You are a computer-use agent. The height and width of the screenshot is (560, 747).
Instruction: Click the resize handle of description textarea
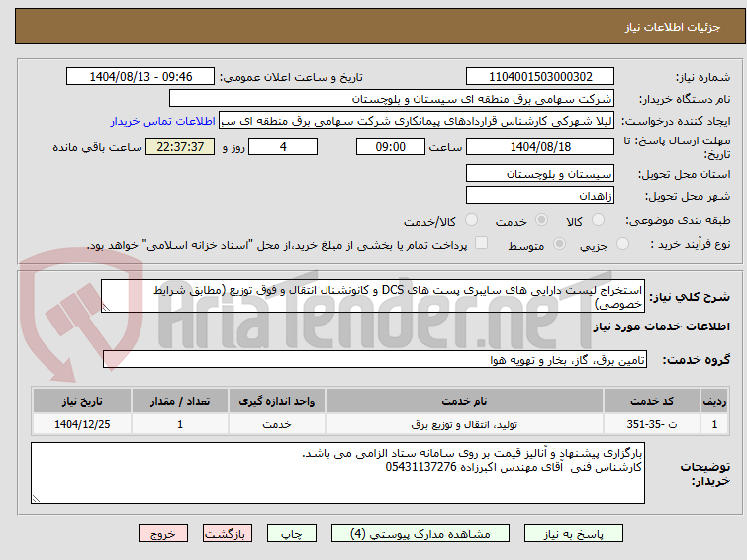coord(106,308)
